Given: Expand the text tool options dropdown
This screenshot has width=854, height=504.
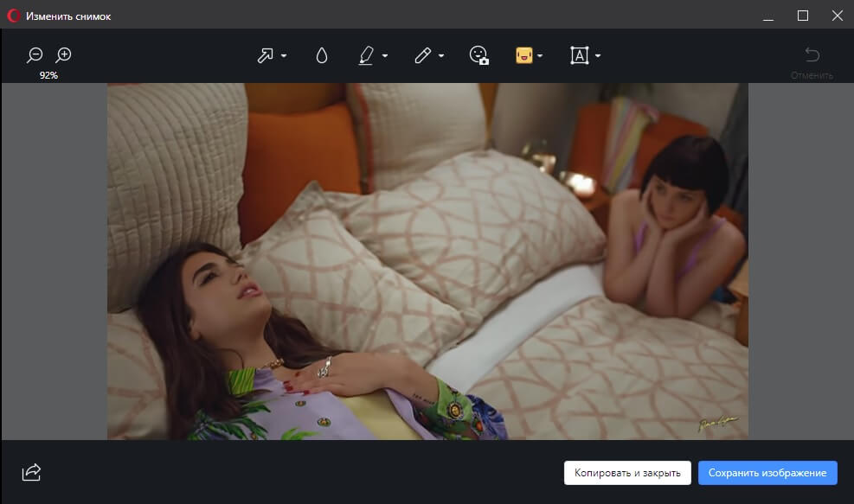Looking at the screenshot, I should (x=598, y=56).
